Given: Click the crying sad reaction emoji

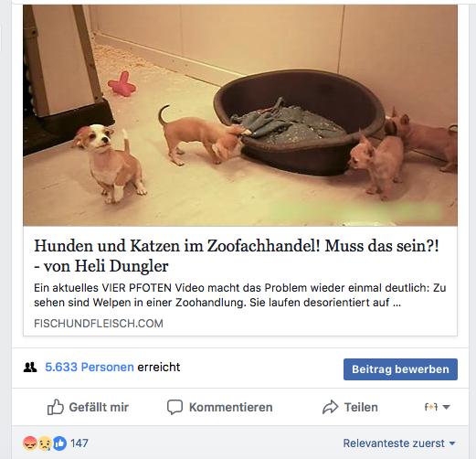Looking at the screenshot, I should (45, 443).
